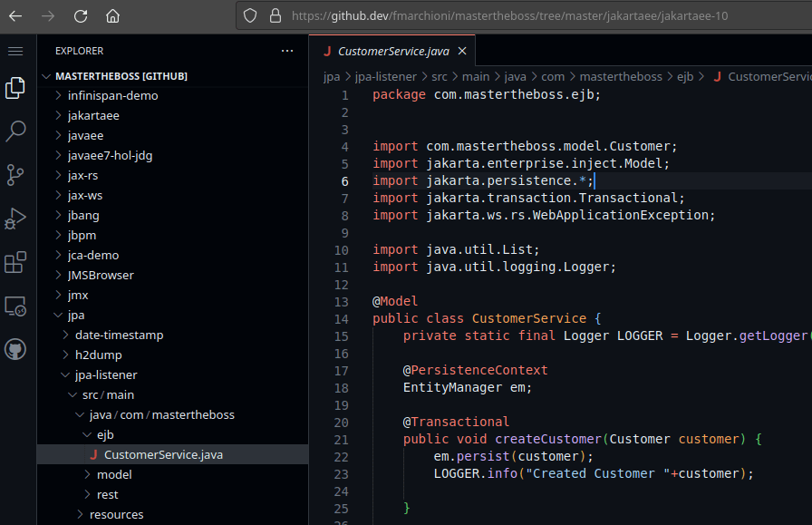Expand the jbpm folder
812x525 pixels.
tap(173, 235)
